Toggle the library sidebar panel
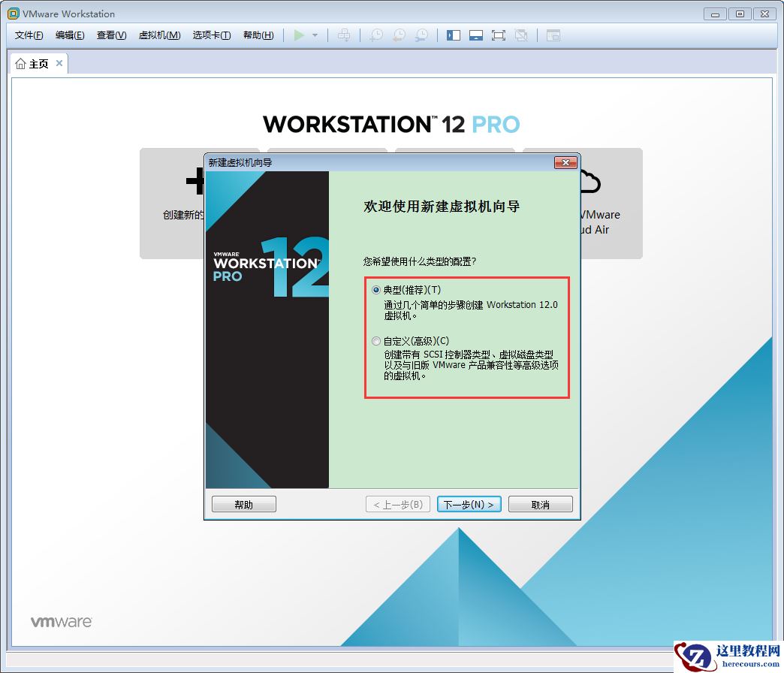This screenshot has height=673, width=784. pyautogui.click(x=453, y=35)
